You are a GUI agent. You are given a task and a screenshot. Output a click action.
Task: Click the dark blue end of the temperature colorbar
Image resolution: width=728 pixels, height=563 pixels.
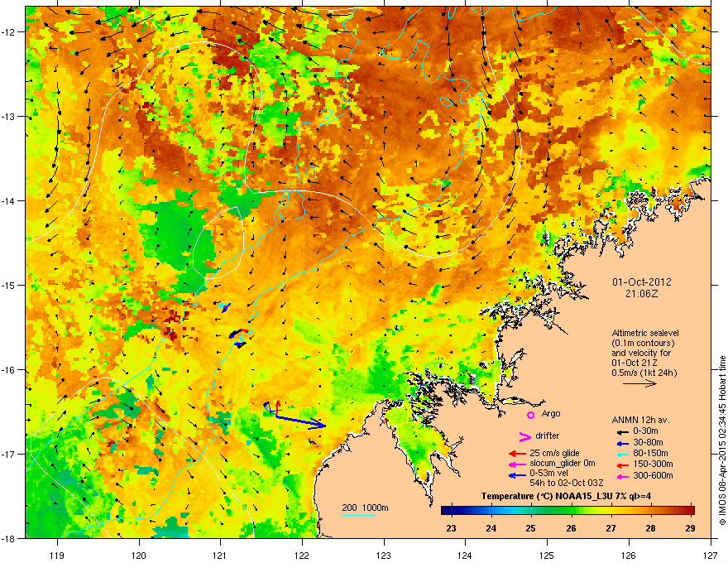[x=446, y=511]
